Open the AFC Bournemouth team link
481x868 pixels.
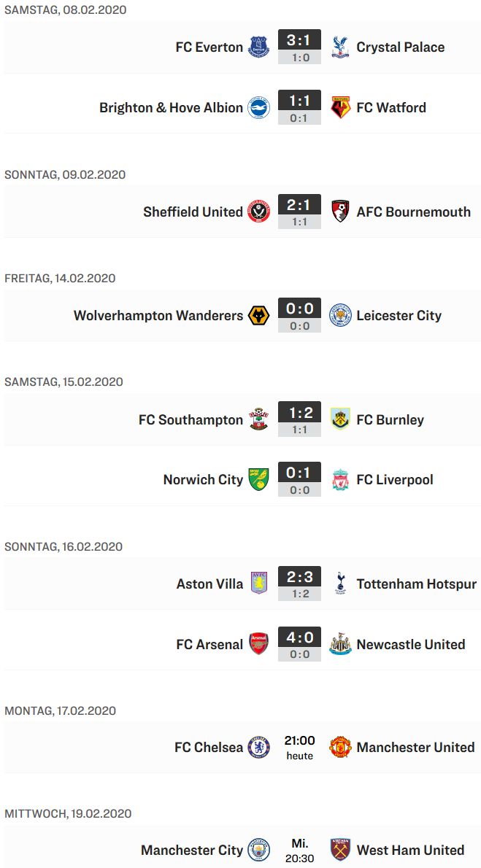(413, 212)
